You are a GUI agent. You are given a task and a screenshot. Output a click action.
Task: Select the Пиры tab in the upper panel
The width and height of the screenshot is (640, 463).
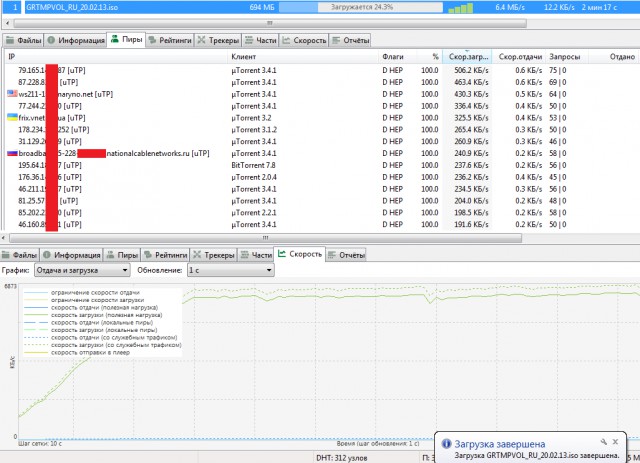coord(126,40)
